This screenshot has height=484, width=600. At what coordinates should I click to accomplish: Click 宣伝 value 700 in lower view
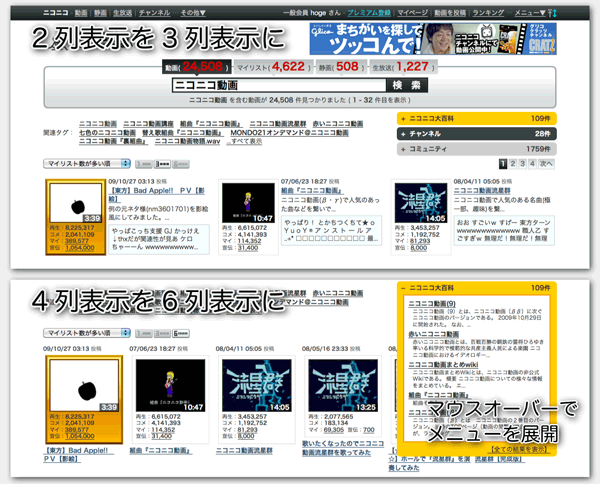(368, 430)
